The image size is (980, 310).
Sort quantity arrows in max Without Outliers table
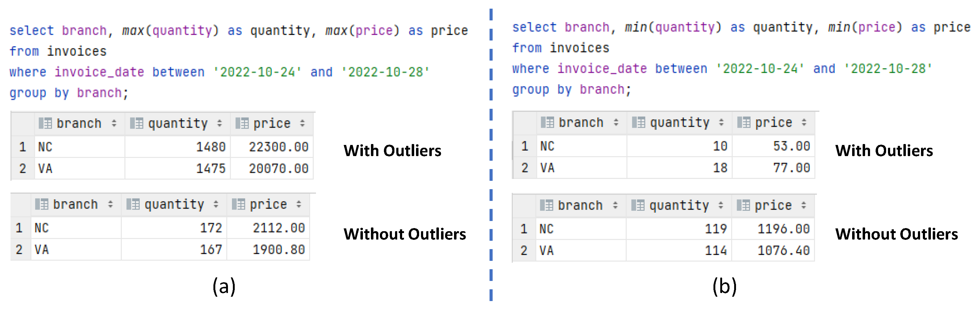coord(216,205)
